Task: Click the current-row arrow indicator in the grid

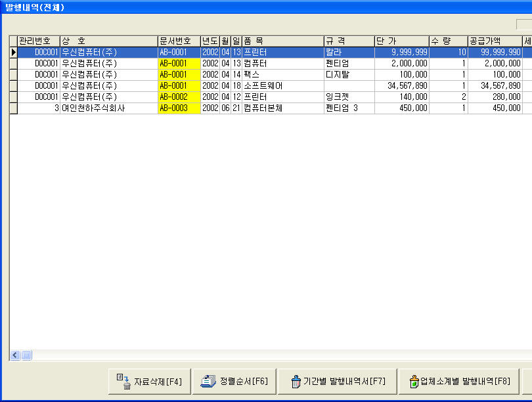Action: tap(14, 53)
